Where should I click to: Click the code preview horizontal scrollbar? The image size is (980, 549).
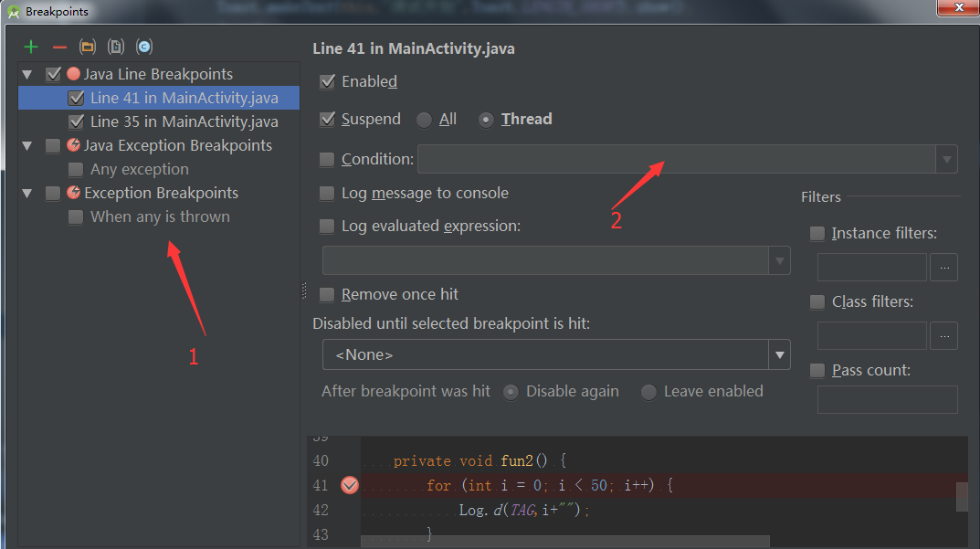(565, 542)
